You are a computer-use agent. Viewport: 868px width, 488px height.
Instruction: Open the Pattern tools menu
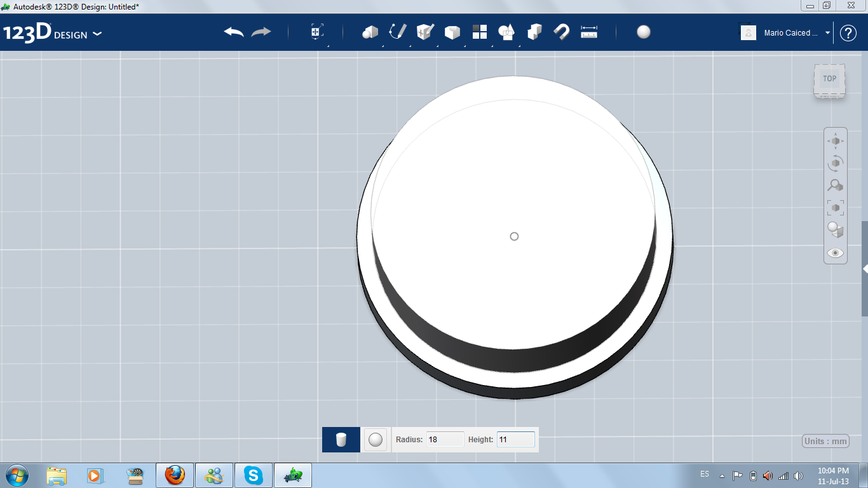tap(480, 32)
